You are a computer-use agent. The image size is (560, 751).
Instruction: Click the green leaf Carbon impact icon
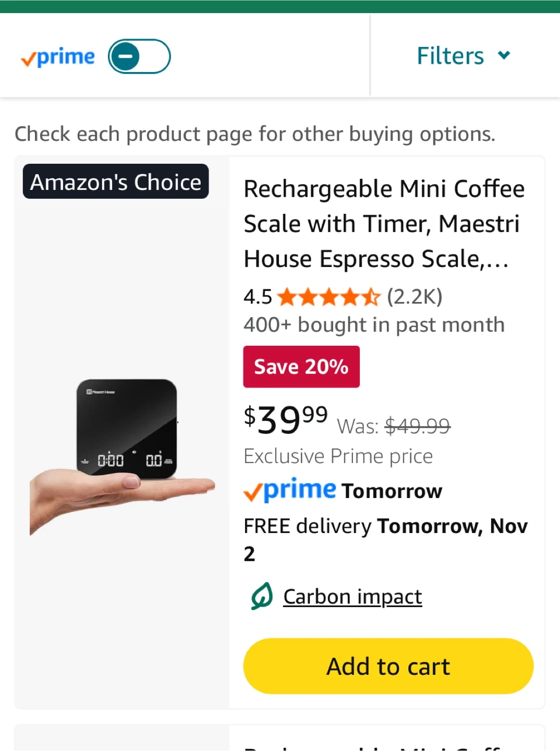click(262, 596)
